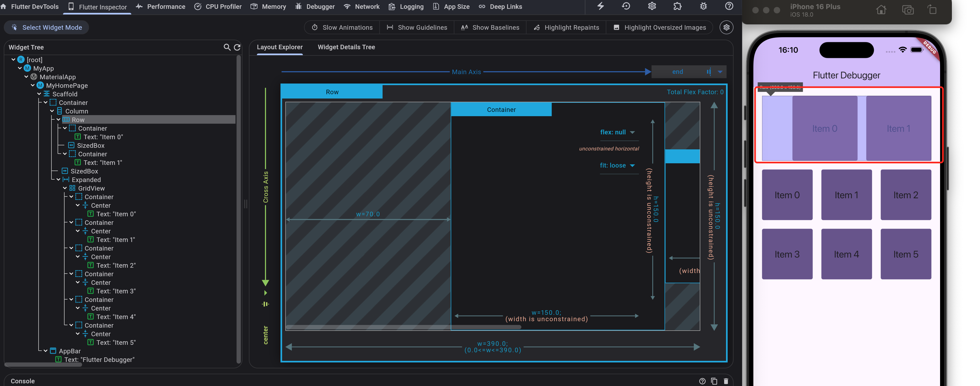Image resolution: width=980 pixels, height=386 pixels.
Task: Switch to Widget Details Tree tab
Action: (x=346, y=47)
